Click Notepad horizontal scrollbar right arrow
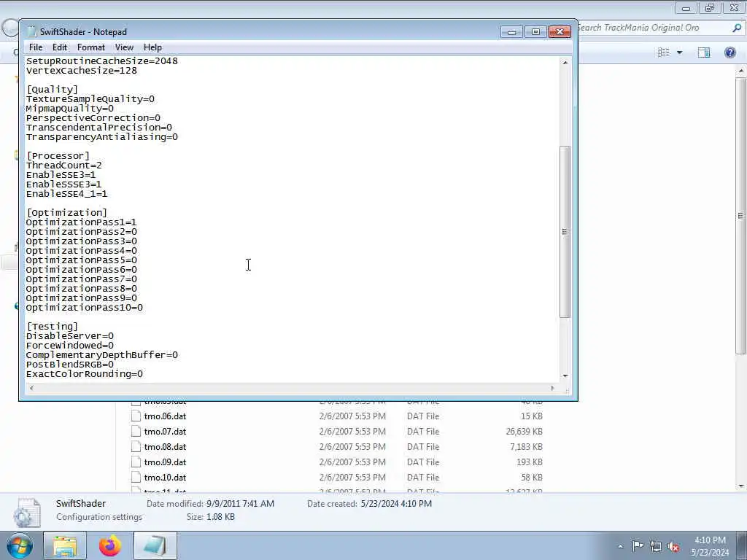 [x=552, y=388]
